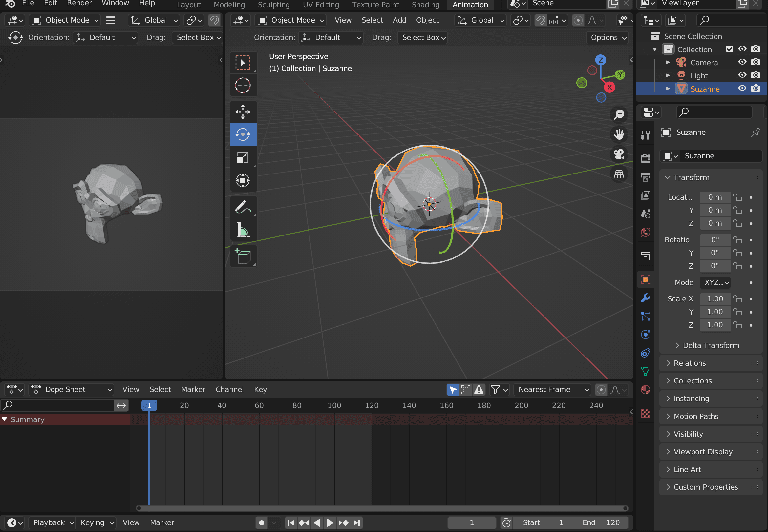
Task: Open the Add menu in viewport header
Action: (399, 20)
